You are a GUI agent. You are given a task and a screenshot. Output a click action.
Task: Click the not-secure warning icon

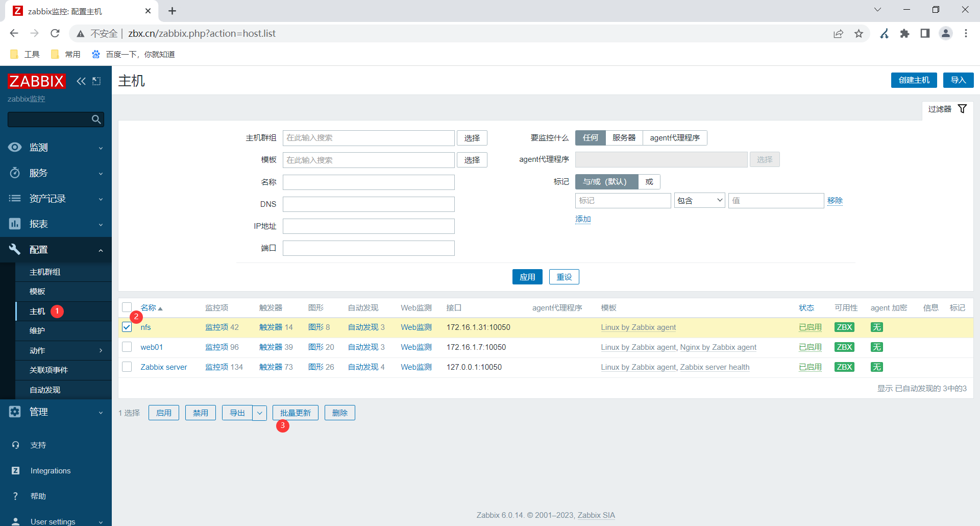(80, 34)
